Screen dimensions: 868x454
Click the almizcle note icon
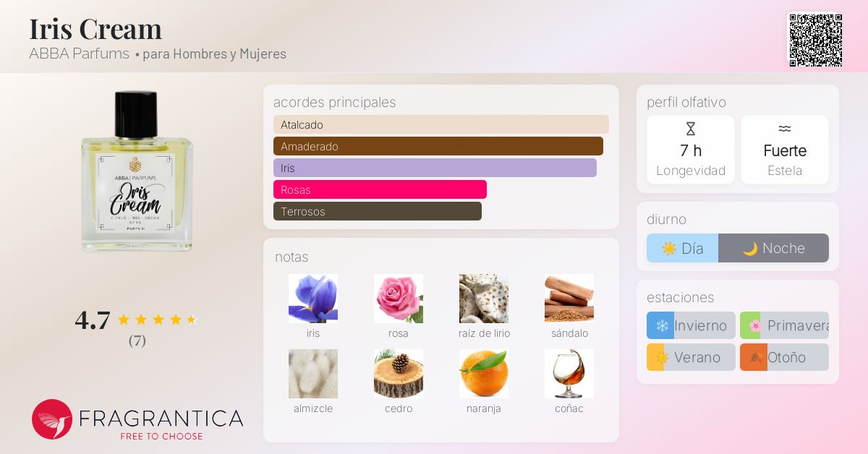(x=313, y=374)
